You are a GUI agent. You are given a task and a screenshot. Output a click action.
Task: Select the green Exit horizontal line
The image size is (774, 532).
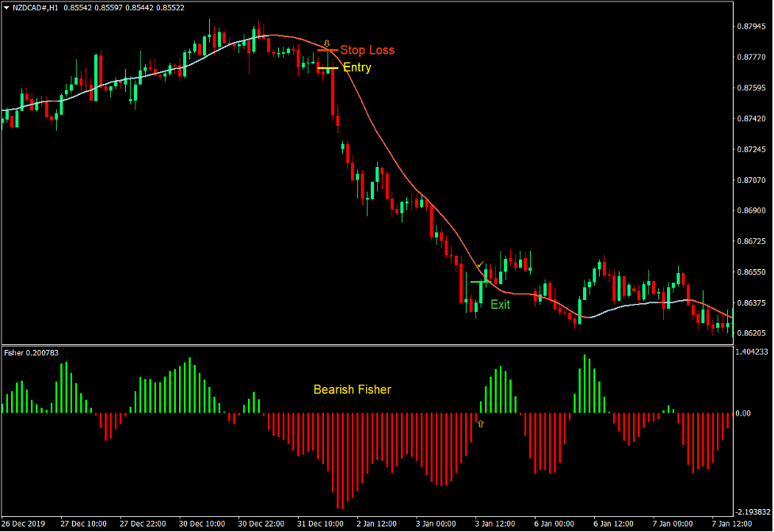point(480,282)
